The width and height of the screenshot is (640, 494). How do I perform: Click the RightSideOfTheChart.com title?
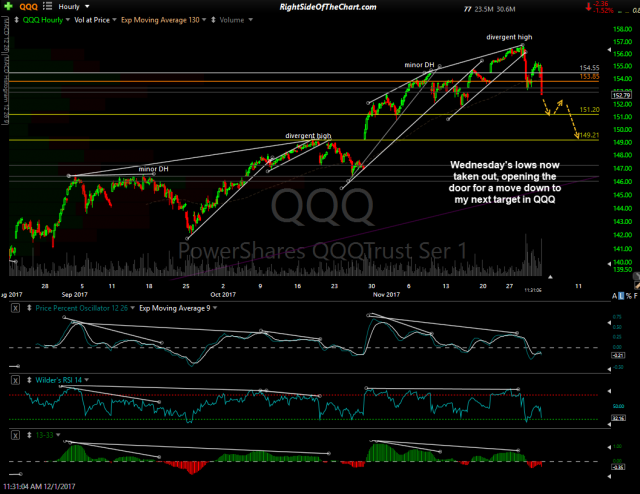click(x=328, y=7)
